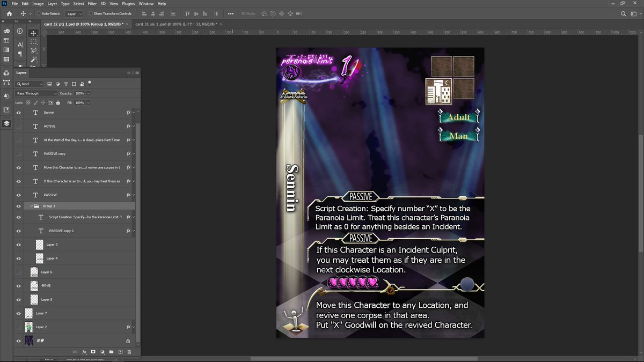The image size is (644, 362).
Task: Show the Layer 6 layer
Action: pos(19,272)
